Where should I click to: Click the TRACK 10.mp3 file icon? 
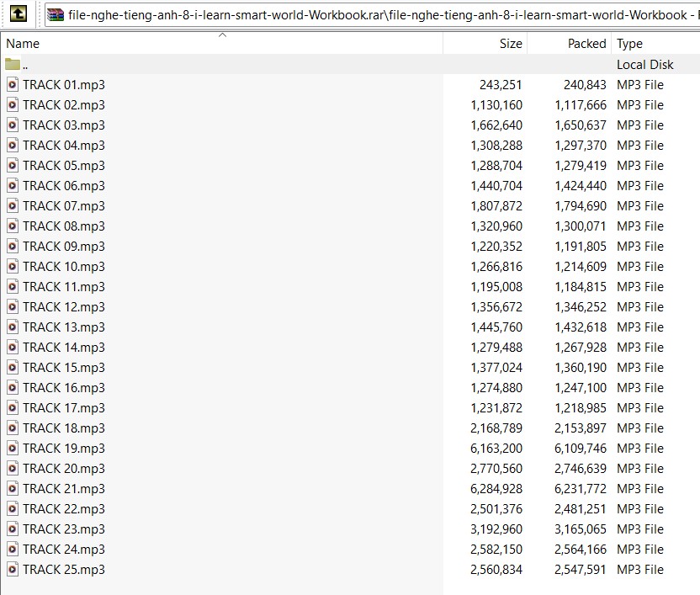13,266
